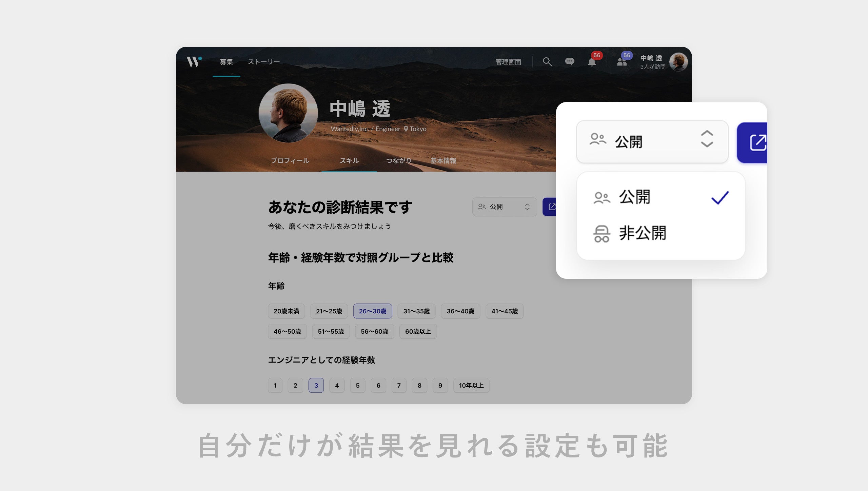868x491 pixels.
Task: Choose 非公開 in the dropdown list
Action: 643,233
